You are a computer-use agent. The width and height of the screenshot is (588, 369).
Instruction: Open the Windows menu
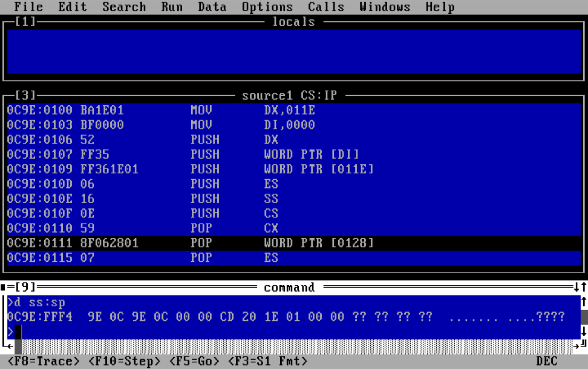(385, 7)
